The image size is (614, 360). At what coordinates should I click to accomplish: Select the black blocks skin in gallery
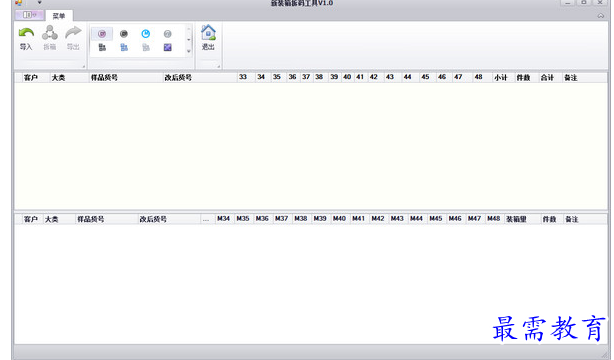click(x=102, y=47)
